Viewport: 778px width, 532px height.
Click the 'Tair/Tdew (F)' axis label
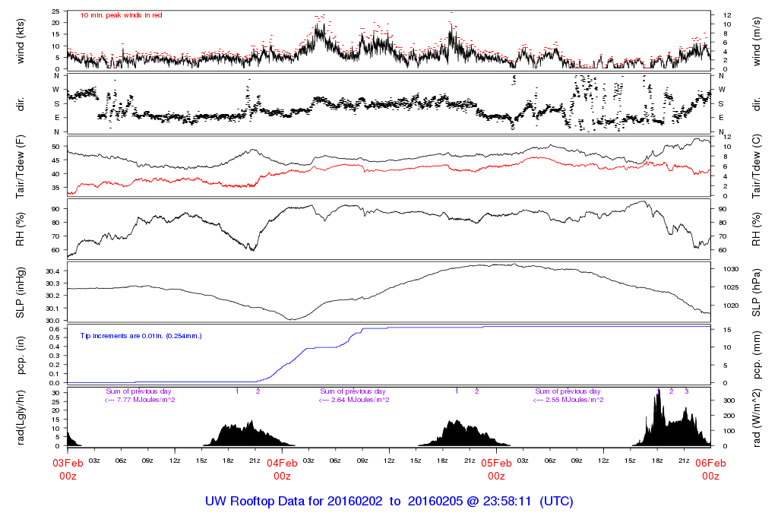[x=21, y=166]
